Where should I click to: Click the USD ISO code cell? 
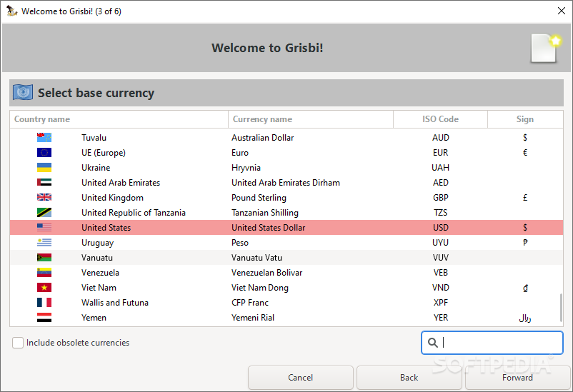point(440,228)
